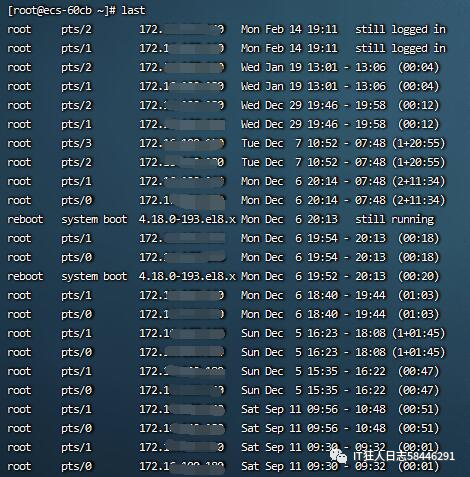
Task: Select the pts/1 row's Sat Sep 11 09:56 timestamp
Action: [x=289, y=409]
